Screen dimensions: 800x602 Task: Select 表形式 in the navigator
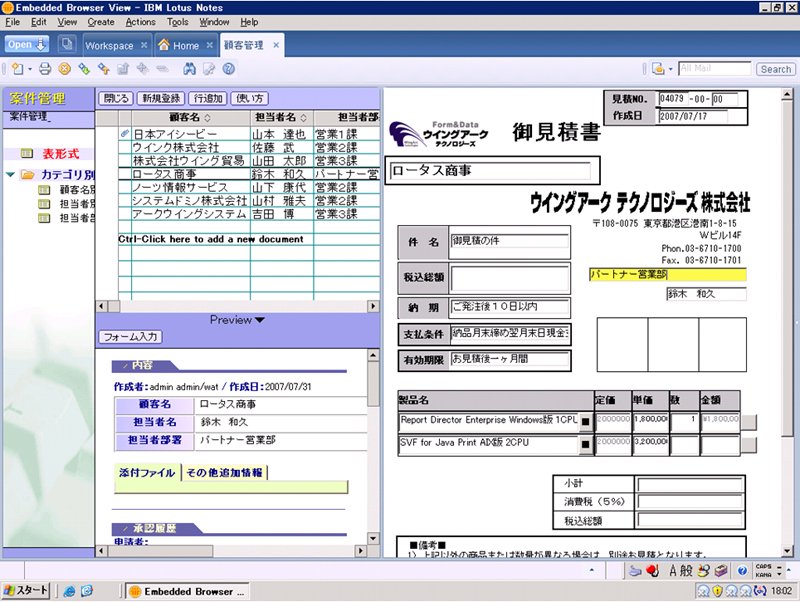coord(60,154)
